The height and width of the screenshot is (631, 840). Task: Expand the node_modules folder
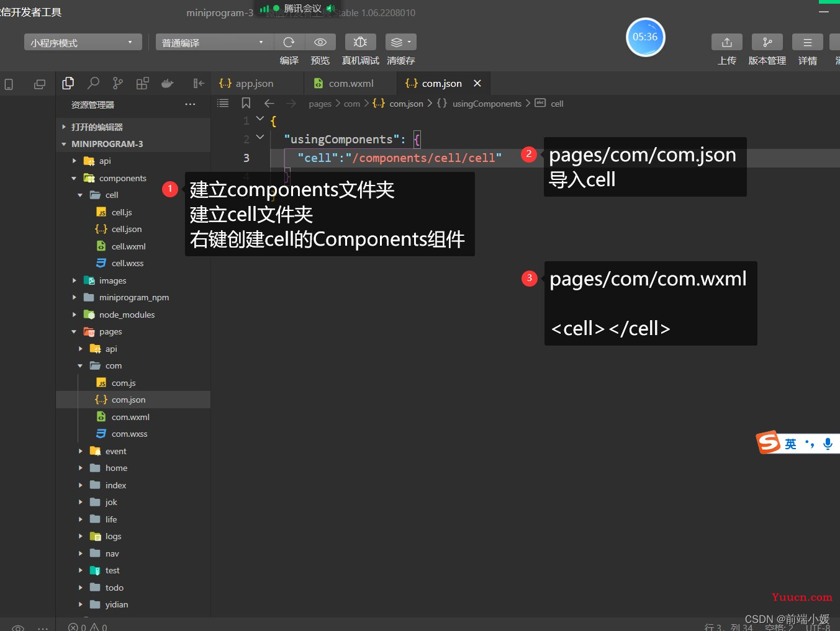[x=74, y=315]
